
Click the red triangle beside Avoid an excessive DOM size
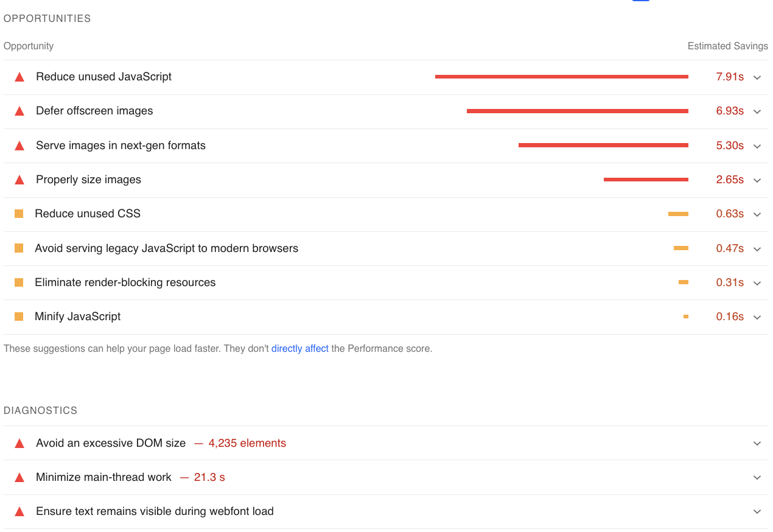pos(19,444)
